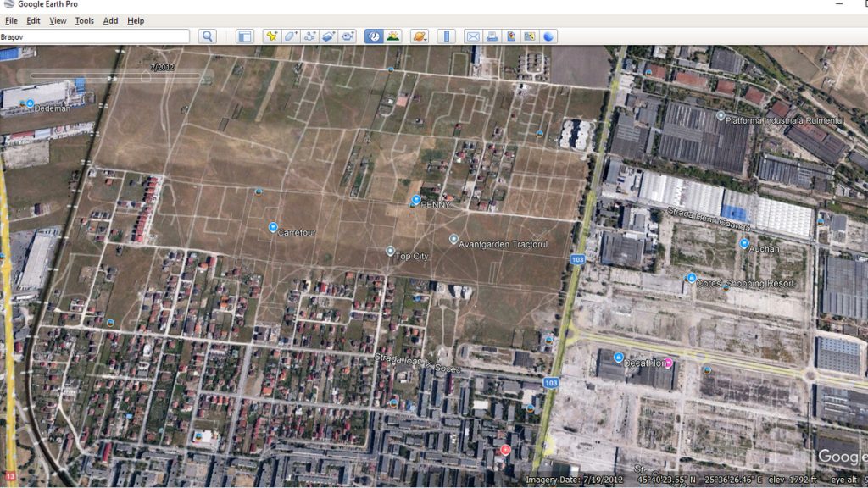Click the Record a Tour icon

point(347,36)
